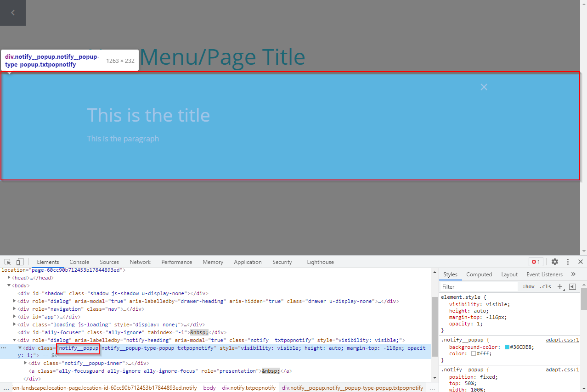Viewport: 587px width, 392px height.
Task: Open the background-color #36CDE8 swatch
Action: 507,347
